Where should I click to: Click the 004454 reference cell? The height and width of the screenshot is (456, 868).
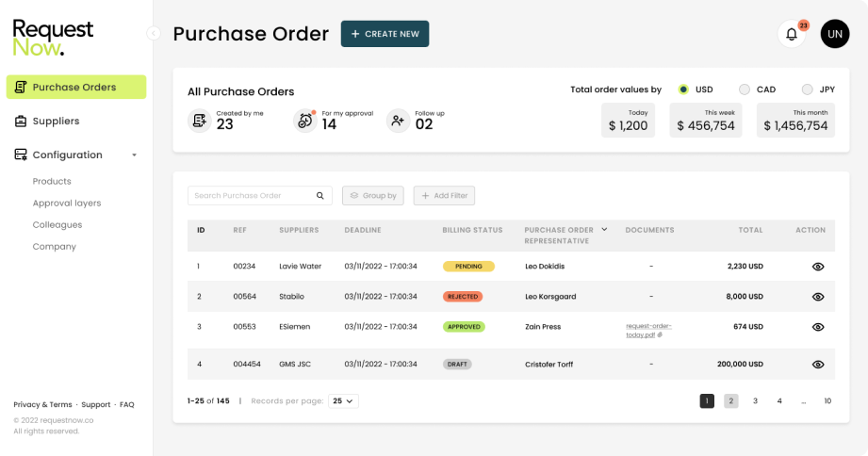[246, 364]
